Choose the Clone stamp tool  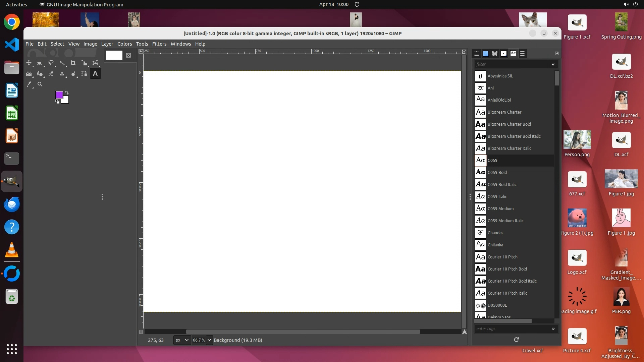(x=62, y=74)
